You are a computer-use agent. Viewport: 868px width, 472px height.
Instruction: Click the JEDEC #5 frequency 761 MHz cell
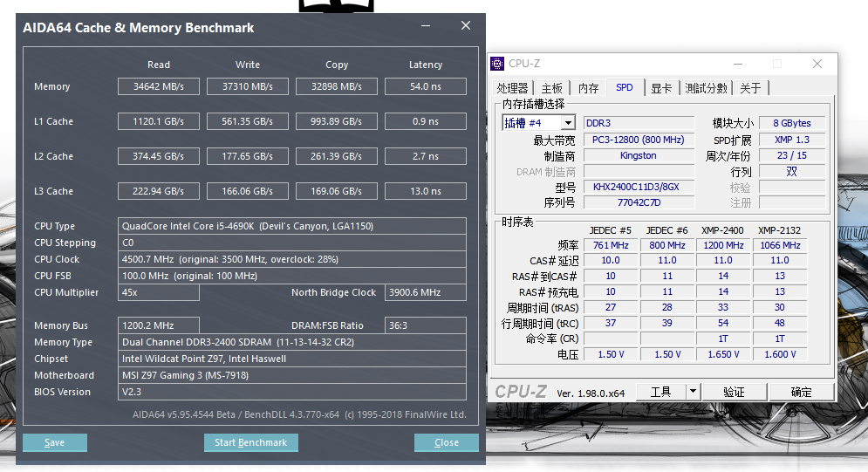pyautogui.click(x=611, y=245)
